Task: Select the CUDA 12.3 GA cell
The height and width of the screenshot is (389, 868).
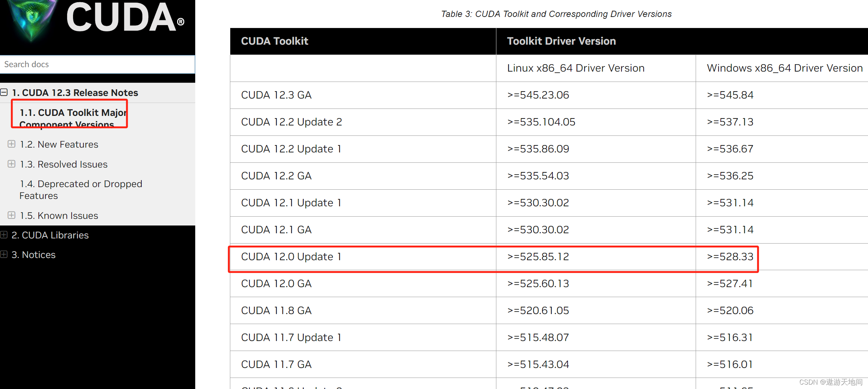Action: pos(363,95)
